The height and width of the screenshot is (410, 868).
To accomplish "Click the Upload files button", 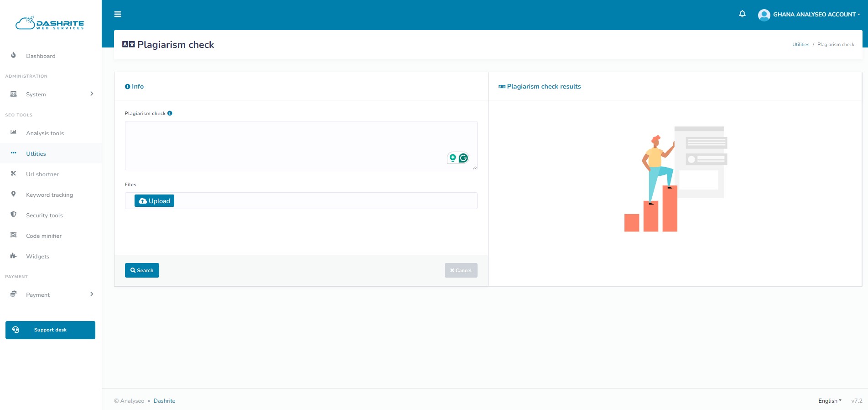I will point(154,201).
